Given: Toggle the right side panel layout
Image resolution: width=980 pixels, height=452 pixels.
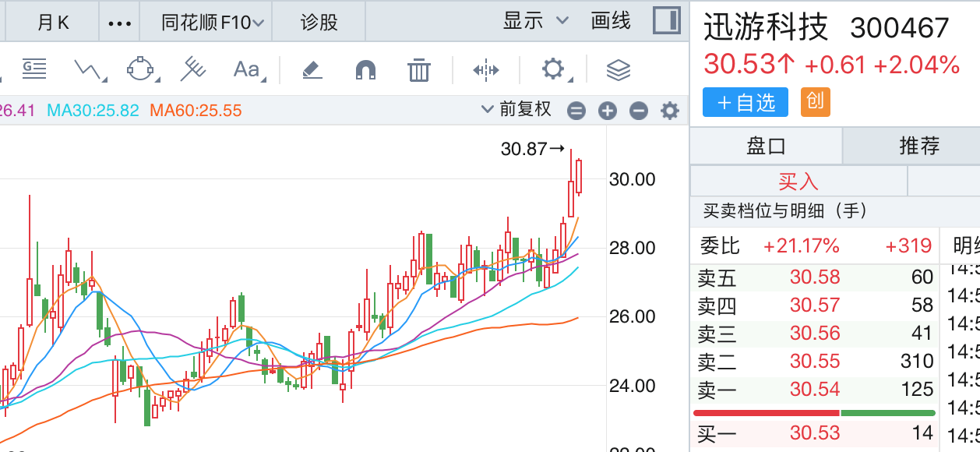Looking at the screenshot, I should [x=666, y=21].
